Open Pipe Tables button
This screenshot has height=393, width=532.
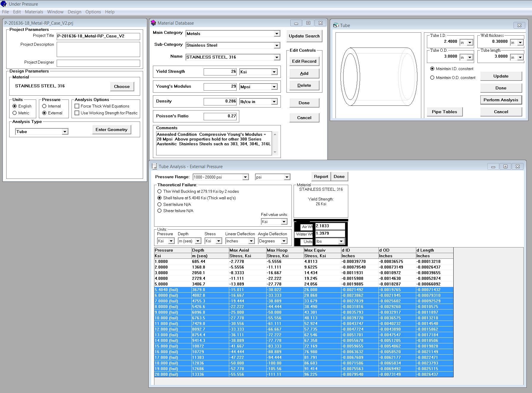444,112
